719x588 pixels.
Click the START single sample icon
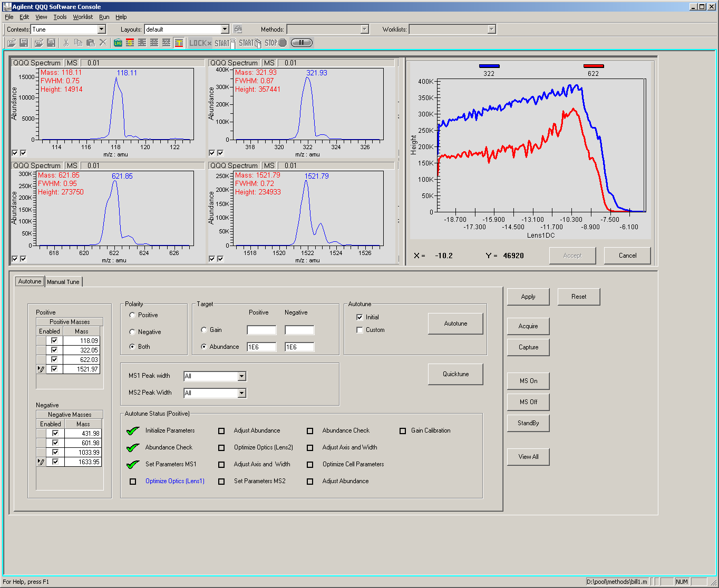click(x=225, y=43)
